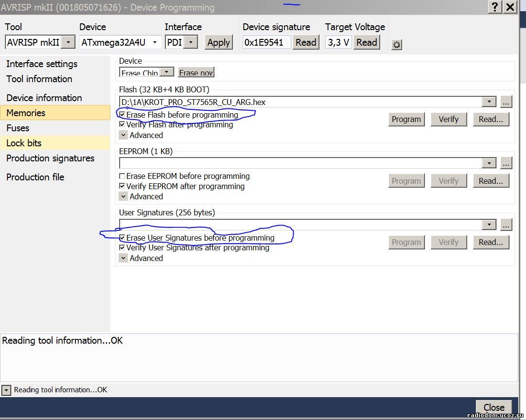Click Flash hex file path field
526x420 pixels.
point(300,102)
